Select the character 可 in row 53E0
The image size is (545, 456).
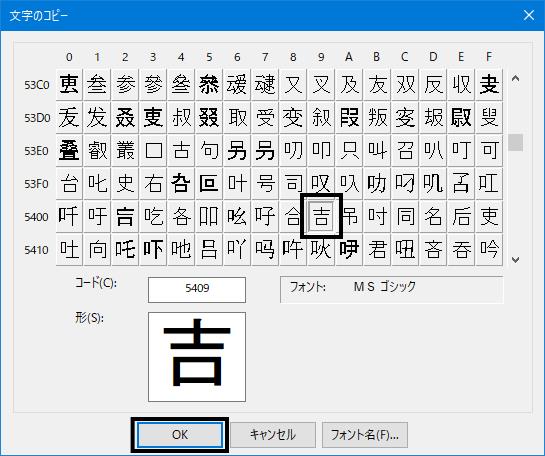(489, 150)
